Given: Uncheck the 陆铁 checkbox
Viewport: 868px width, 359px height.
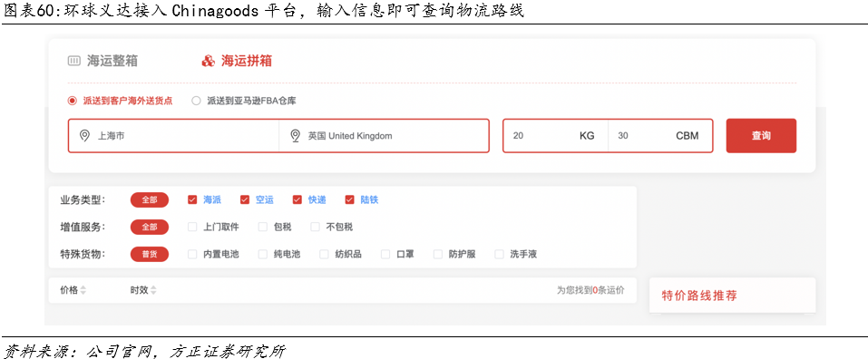Looking at the screenshot, I should tap(349, 199).
